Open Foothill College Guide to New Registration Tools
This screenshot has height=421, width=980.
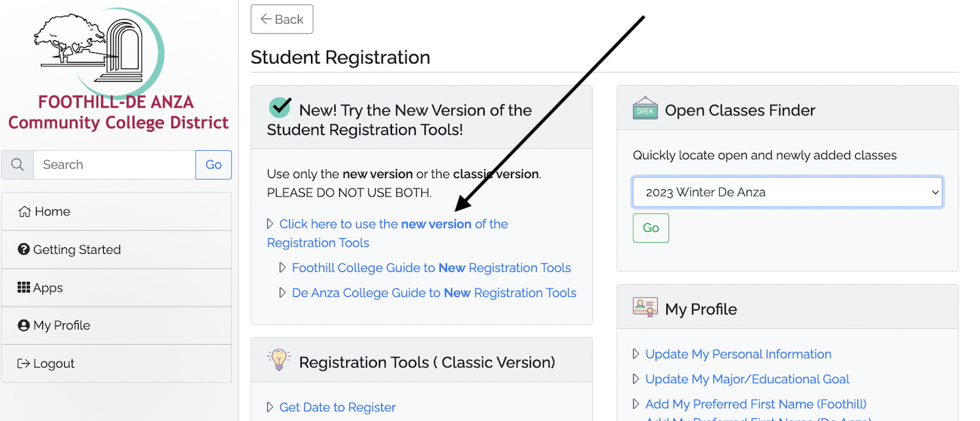[431, 268]
